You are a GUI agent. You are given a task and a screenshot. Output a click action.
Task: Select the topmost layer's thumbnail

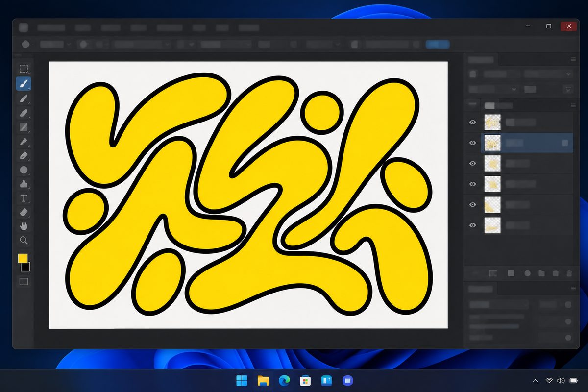tap(492, 122)
